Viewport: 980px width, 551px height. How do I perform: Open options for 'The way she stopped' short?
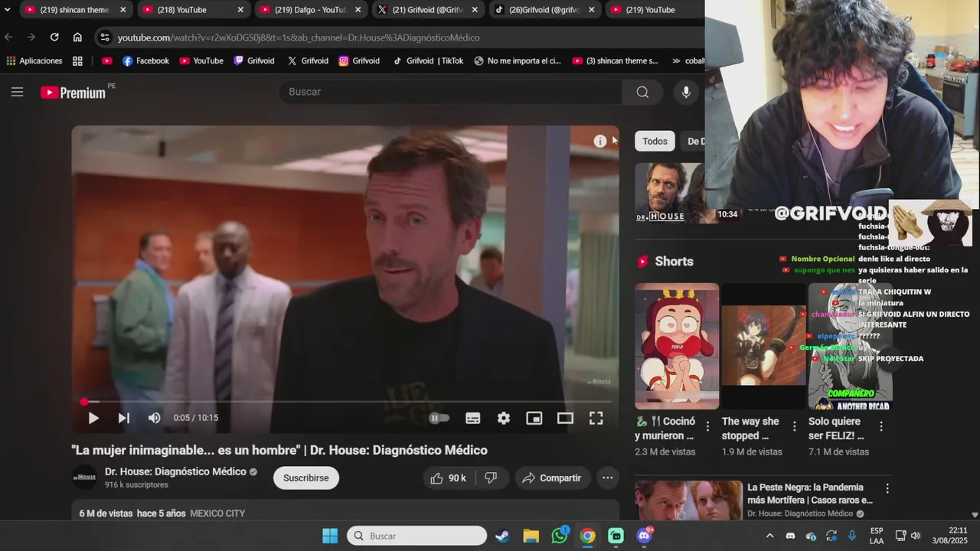tap(794, 426)
